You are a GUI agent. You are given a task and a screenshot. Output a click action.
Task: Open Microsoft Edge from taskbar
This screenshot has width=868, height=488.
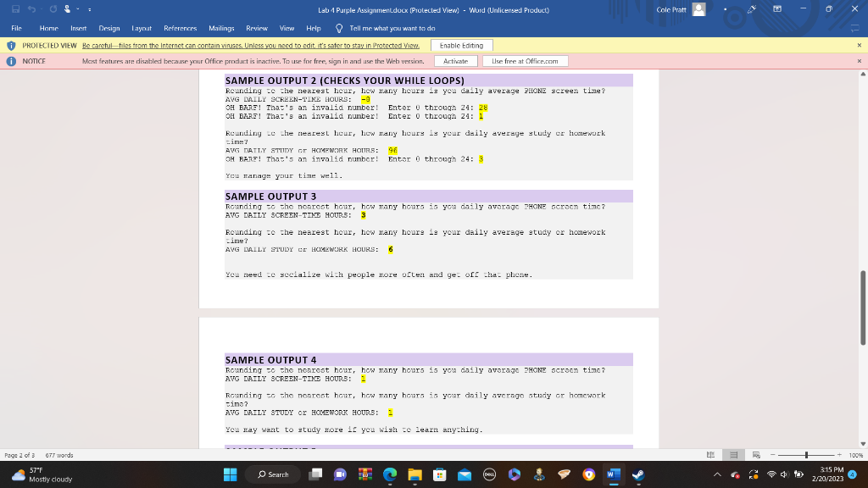pos(390,474)
